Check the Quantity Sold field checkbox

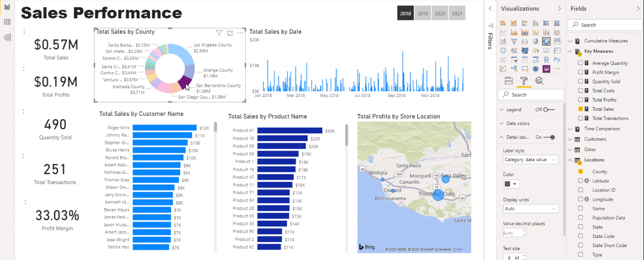(581, 81)
